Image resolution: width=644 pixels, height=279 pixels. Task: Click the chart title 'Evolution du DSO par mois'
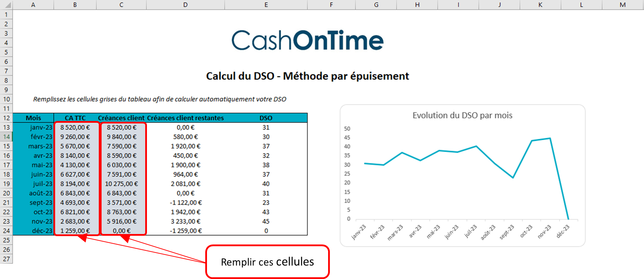point(462,115)
